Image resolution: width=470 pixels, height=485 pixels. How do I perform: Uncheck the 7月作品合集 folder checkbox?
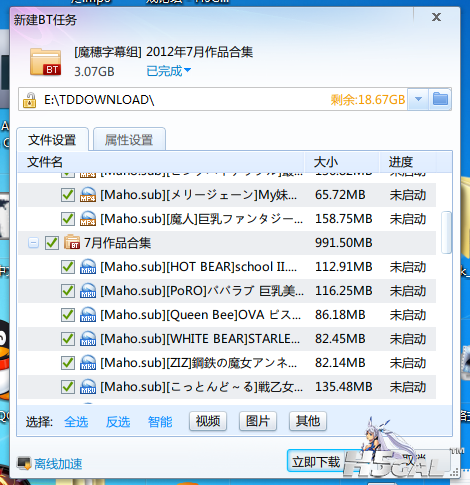52,243
